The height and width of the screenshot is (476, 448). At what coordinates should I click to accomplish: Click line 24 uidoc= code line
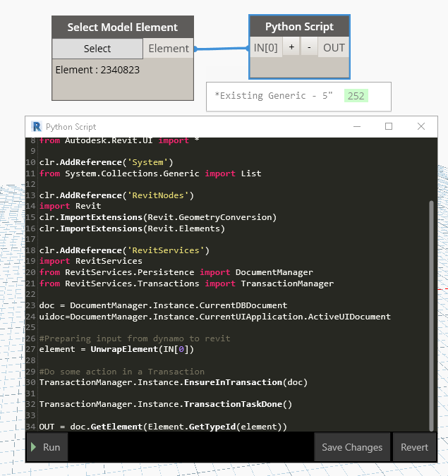215,317
